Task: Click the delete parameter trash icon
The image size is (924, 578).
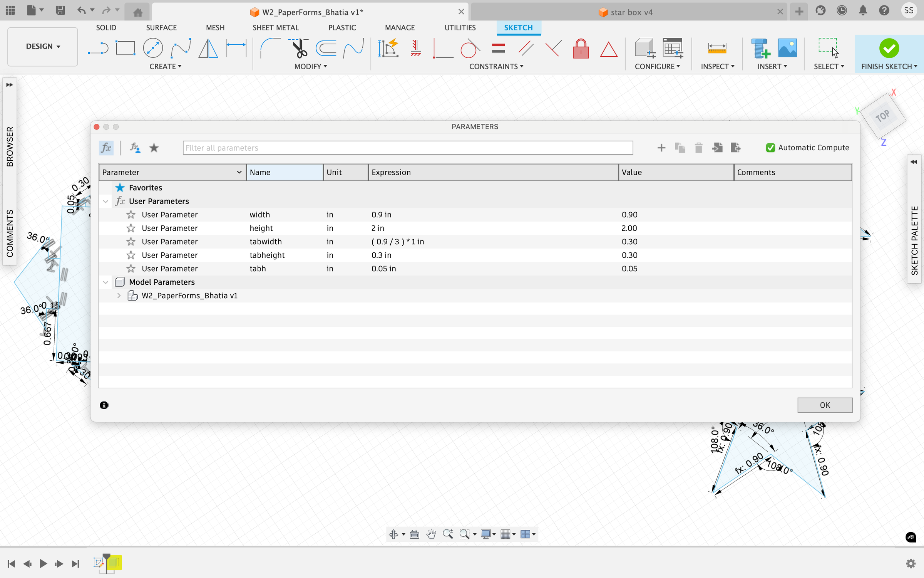Action: point(698,148)
